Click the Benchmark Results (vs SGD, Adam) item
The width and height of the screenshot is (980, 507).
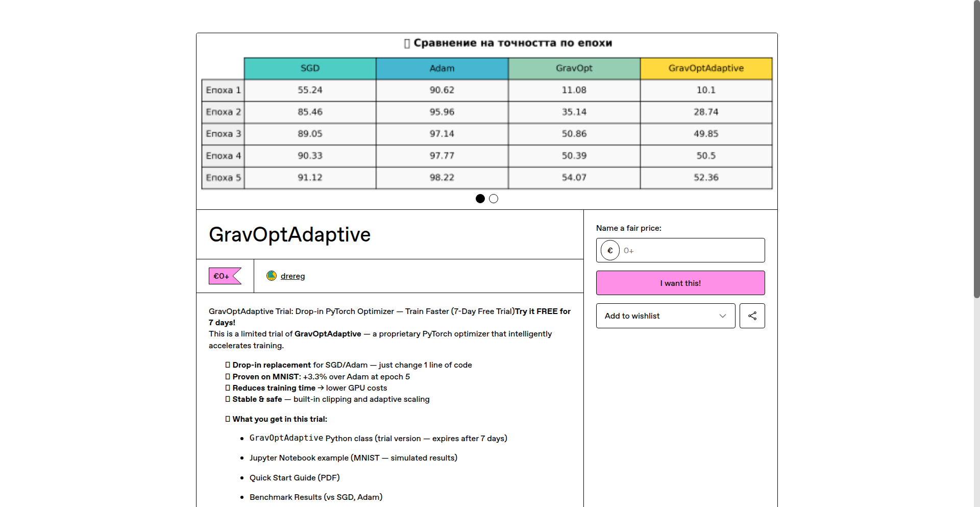point(316,497)
